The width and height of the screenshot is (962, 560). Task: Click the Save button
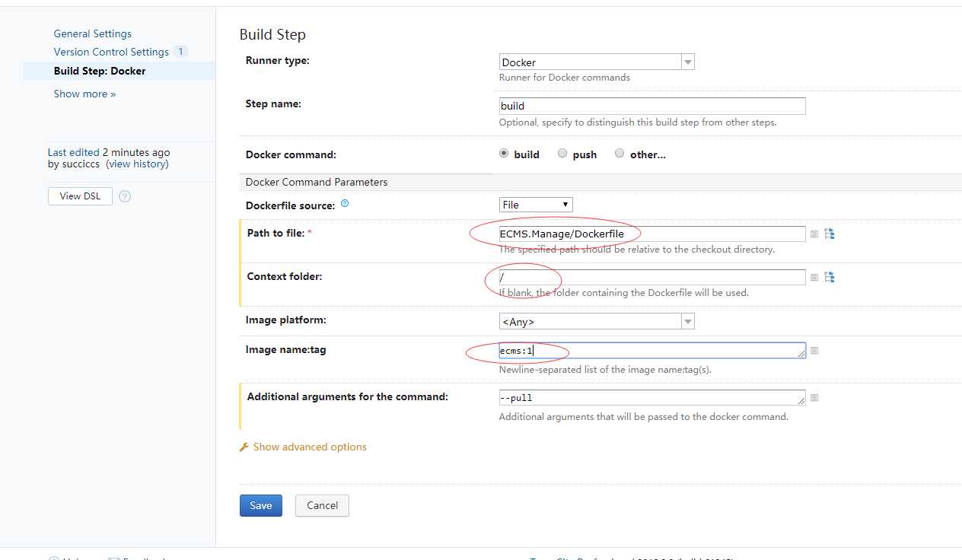261,505
